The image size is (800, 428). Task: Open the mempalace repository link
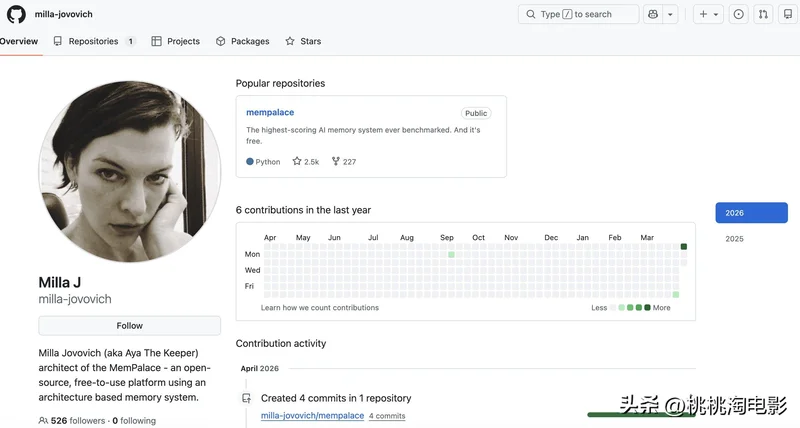coord(270,113)
